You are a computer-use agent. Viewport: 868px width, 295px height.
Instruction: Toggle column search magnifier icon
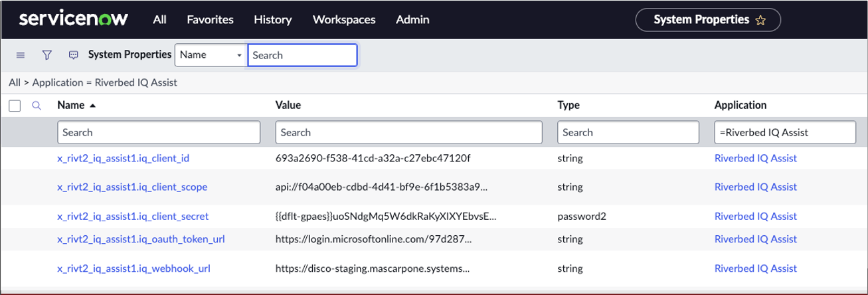(x=37, y=105)
